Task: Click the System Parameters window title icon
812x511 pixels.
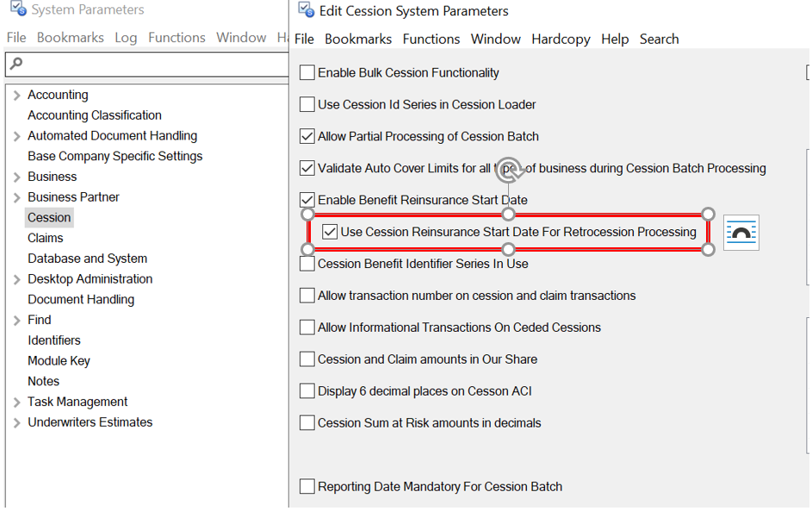Action: (x=17, y=9)
